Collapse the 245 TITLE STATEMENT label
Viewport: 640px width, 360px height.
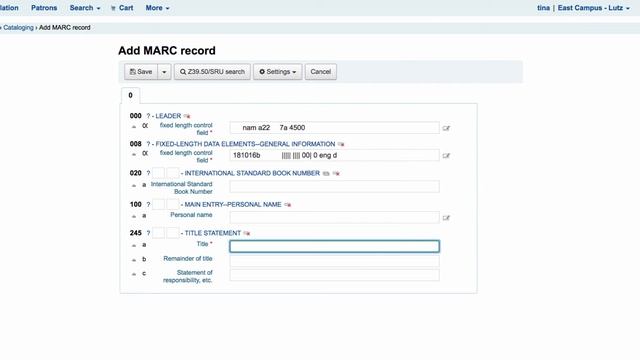[213, 233]
